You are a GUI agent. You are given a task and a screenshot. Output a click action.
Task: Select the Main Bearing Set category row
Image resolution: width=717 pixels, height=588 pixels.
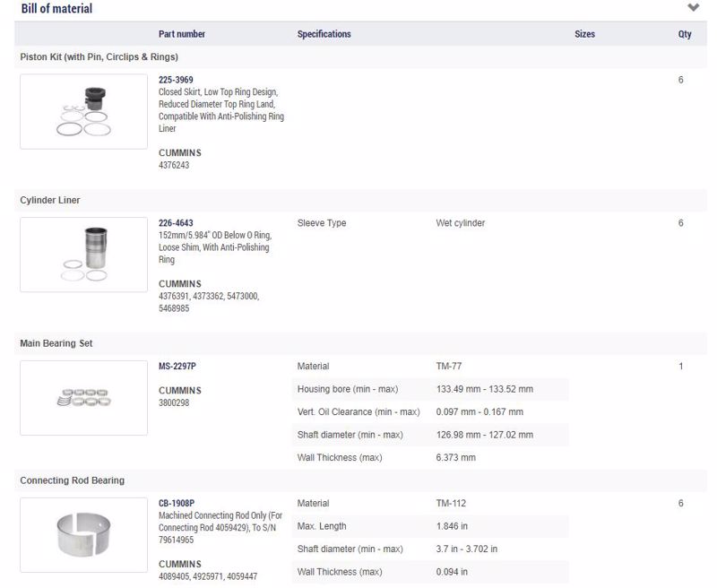(360, 343)
